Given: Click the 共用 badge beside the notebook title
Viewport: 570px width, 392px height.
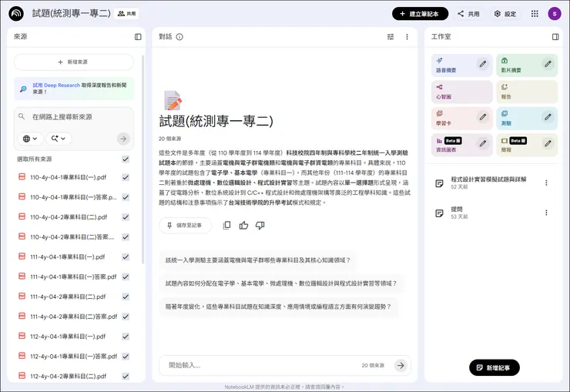Looking at the screenshot, I should coord(126,14).
